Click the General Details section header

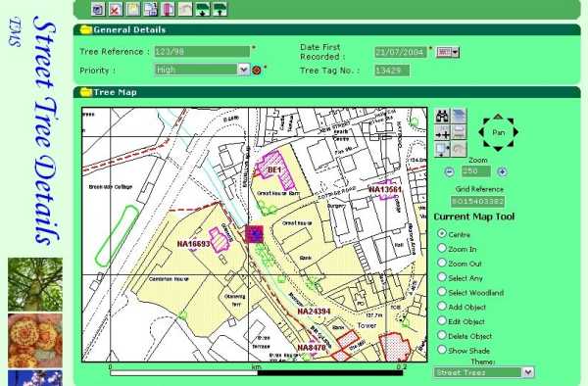click(326, 29)
